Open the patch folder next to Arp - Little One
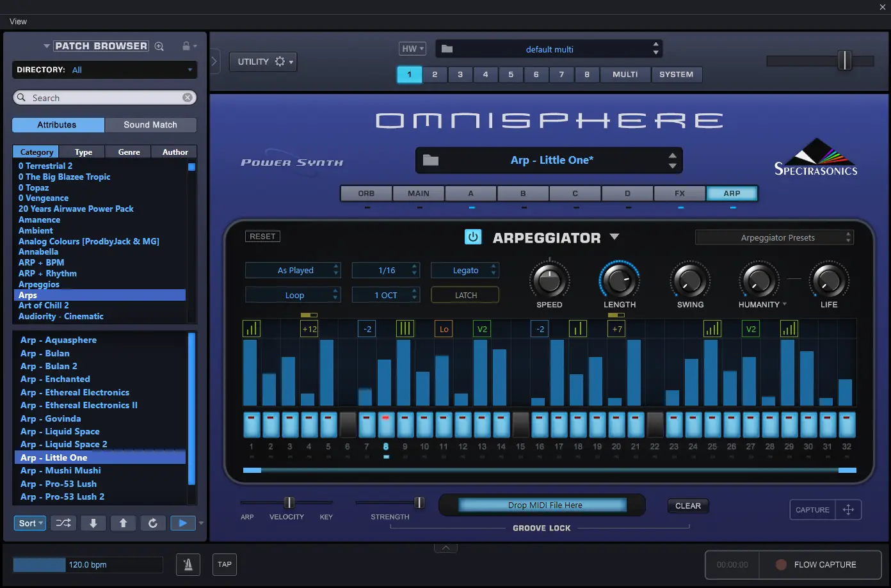This screenshot has width=891, height=588. click(x=431, y=160)
